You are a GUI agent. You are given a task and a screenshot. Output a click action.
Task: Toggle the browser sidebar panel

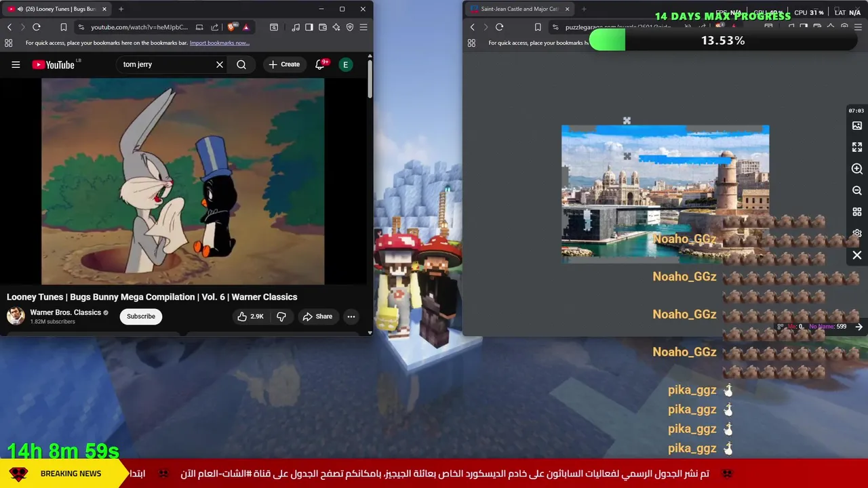[x=309, y=27]
